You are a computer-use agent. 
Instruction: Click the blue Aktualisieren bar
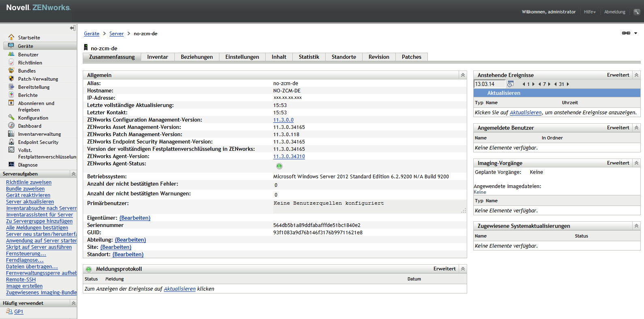pyautogui.click(x=557, y=93)
